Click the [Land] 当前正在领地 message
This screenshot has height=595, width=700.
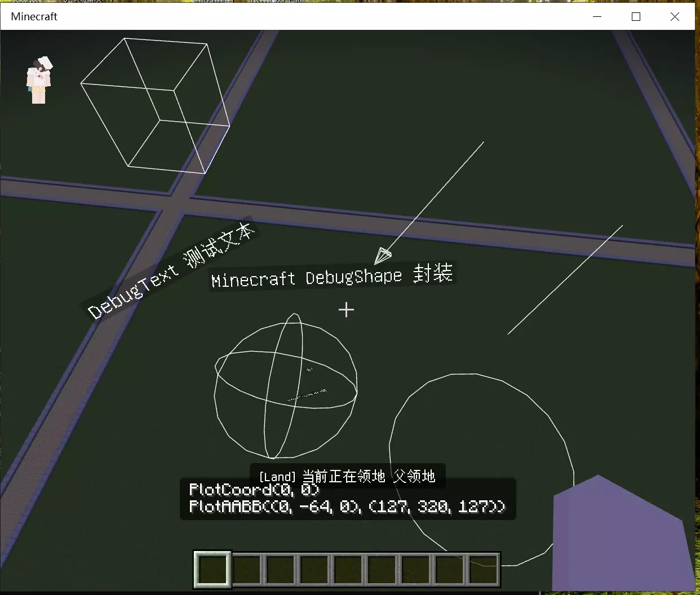347,476
